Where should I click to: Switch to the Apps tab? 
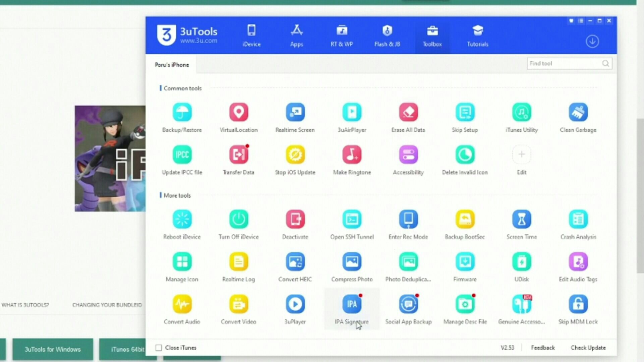[296, 35]
